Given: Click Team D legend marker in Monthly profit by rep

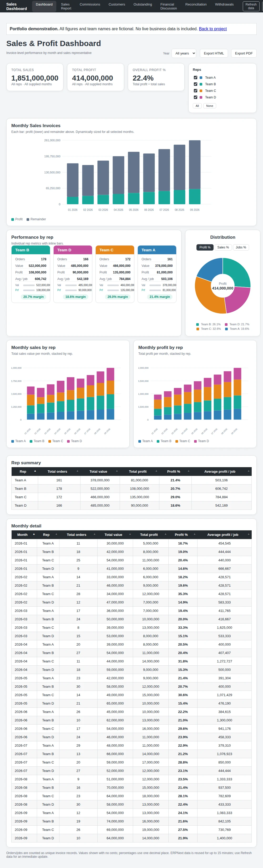Looking at the screenshot, I should [195, 441].
